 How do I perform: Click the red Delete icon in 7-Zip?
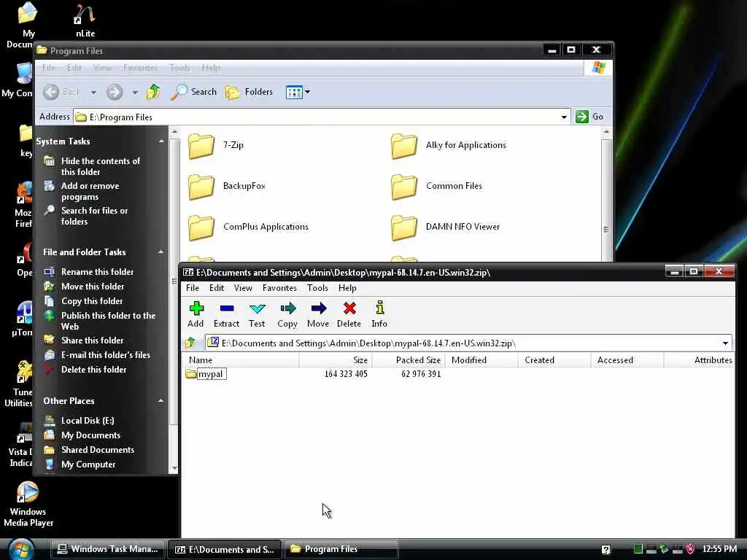(x=349, y=314)
